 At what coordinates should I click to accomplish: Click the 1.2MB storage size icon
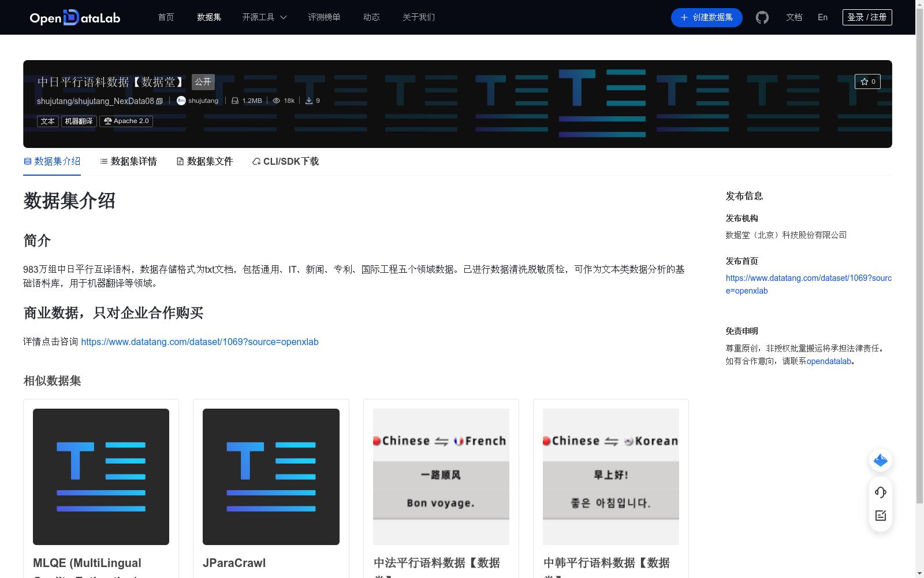click(235, 101)
